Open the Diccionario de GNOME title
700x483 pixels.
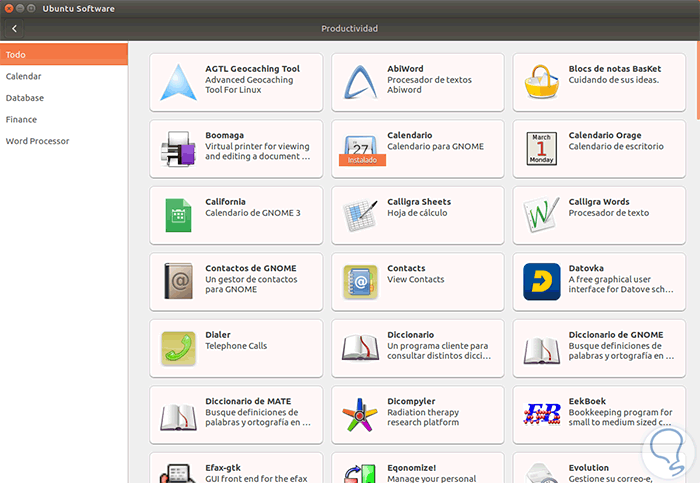[616, 335]
